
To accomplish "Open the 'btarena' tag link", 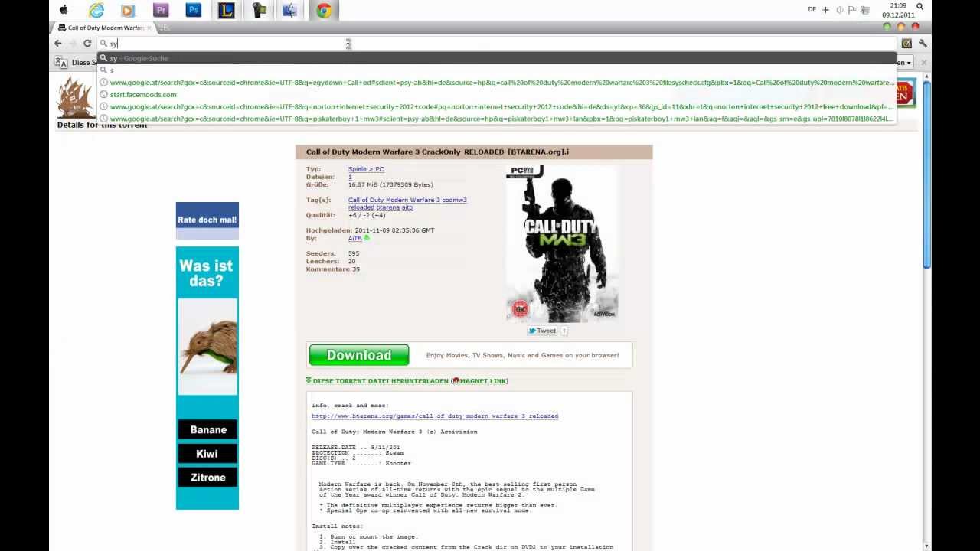I will 388,207.
